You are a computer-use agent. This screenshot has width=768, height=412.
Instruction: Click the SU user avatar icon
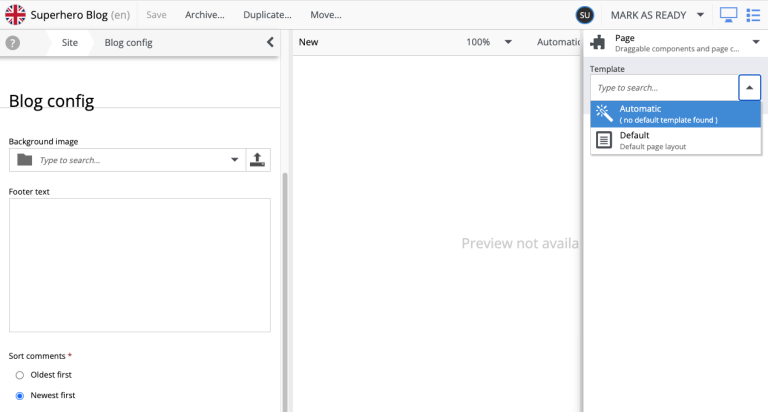tap(585, 15)
